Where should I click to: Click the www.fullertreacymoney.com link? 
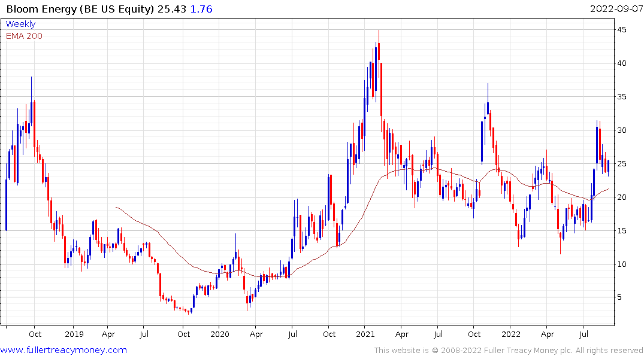(64, 350)
